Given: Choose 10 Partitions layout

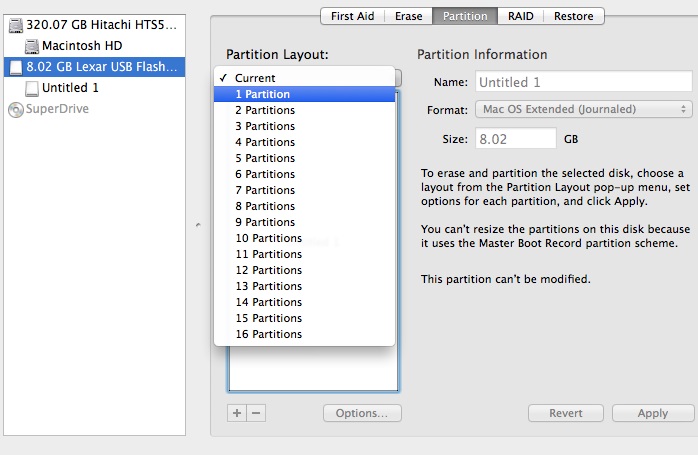Looking at the screenshot, I should tap(304, 238).
